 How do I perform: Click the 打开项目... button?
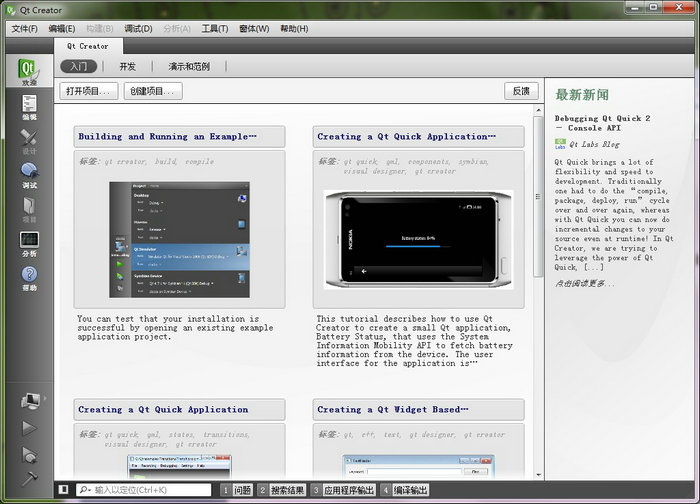click(x=88, y=91)
